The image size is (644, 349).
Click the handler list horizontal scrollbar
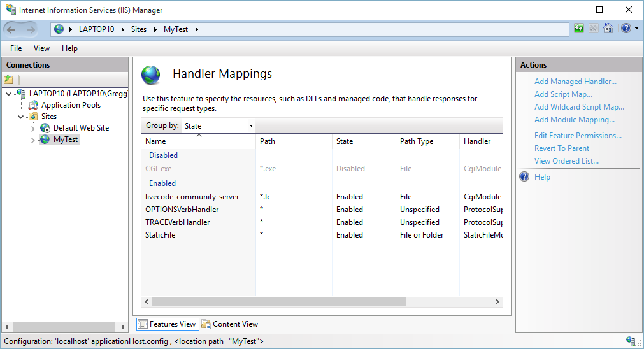[278, 302]
